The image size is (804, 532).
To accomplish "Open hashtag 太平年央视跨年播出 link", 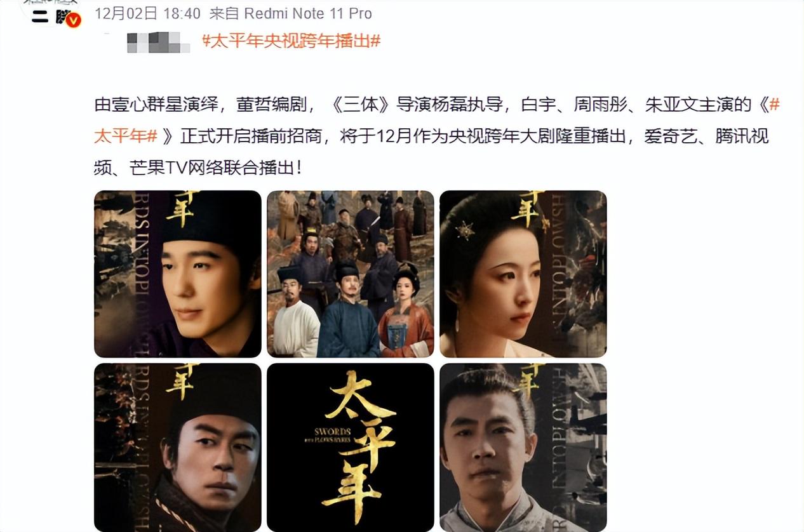I will [x=291, y=41].
